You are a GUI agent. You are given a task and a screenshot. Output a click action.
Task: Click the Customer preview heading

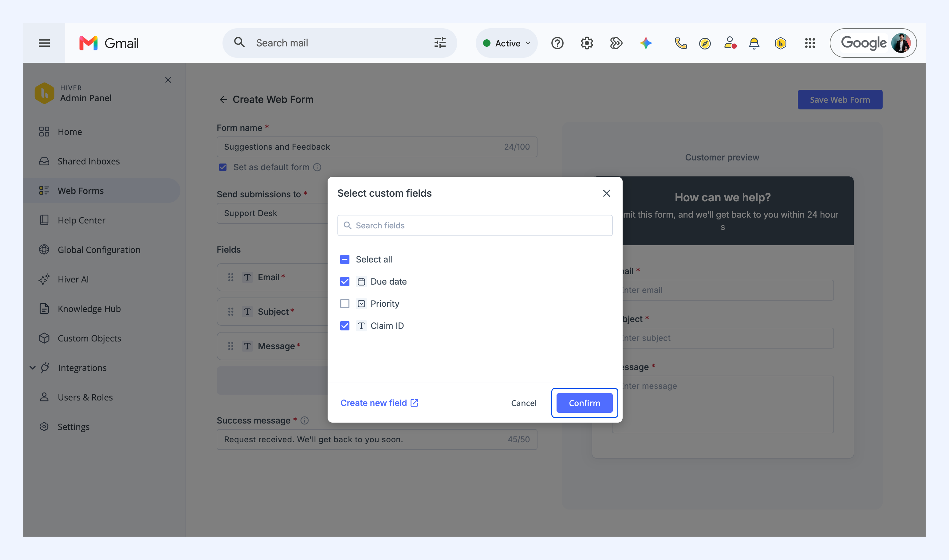[x=722, y=157]
